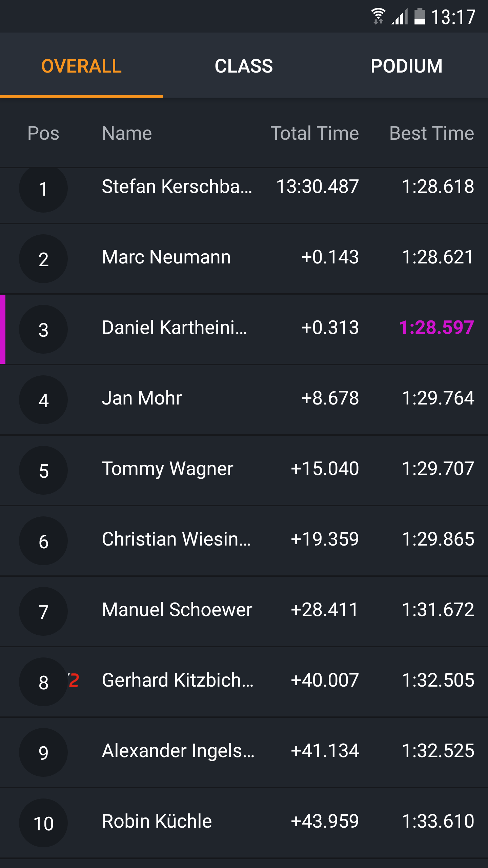Tap the cellular signal strength icon
The width and height of the screenshot is (488, 868).
point(400,16)
